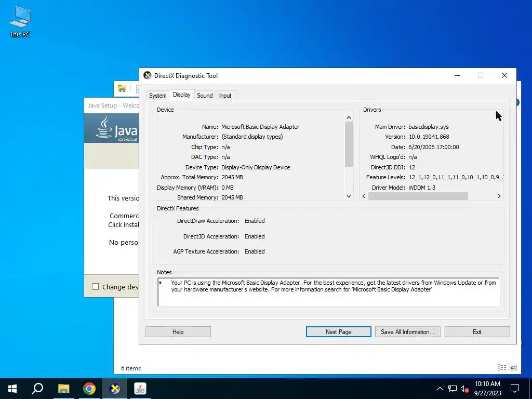Click the Help button
Viewport: 532px width, 399px height.
(x=178, y=332)
